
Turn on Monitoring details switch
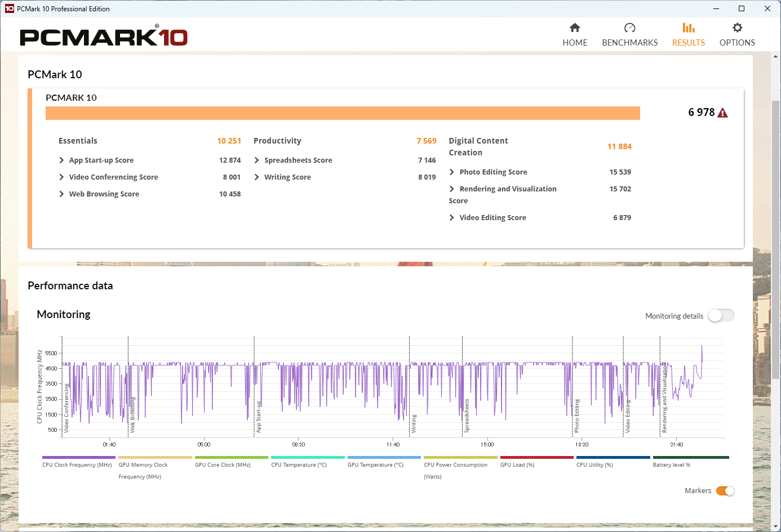pos(721,316)
